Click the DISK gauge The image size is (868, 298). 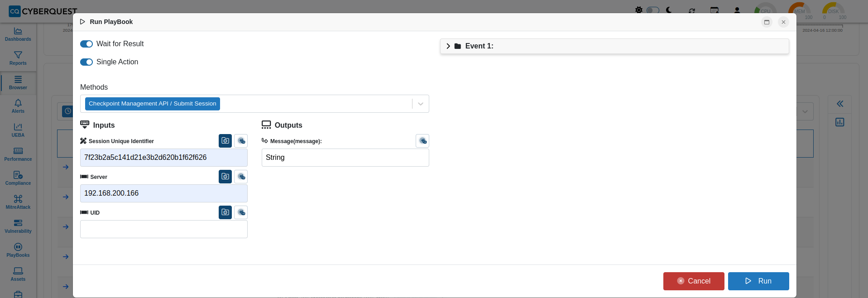tap(834, 10)
